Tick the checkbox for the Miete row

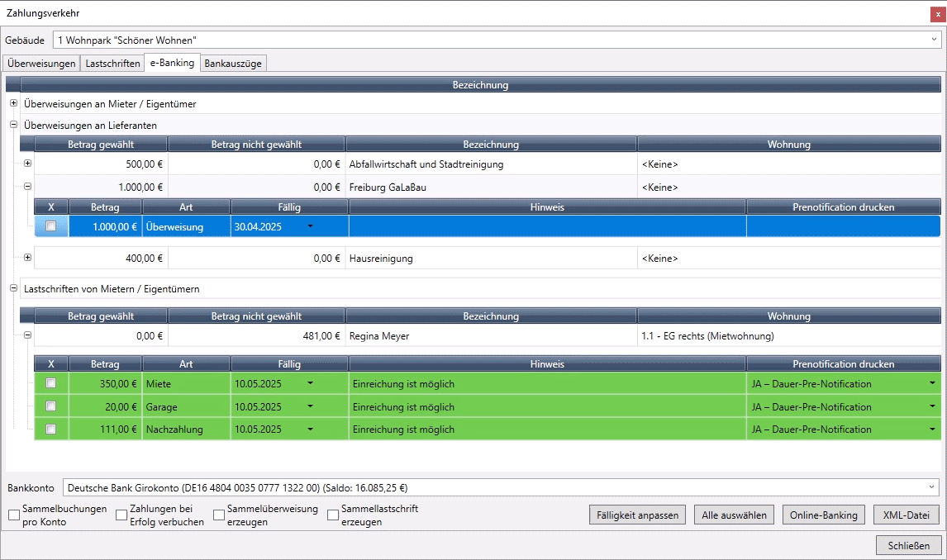click(x=50, y=383)
